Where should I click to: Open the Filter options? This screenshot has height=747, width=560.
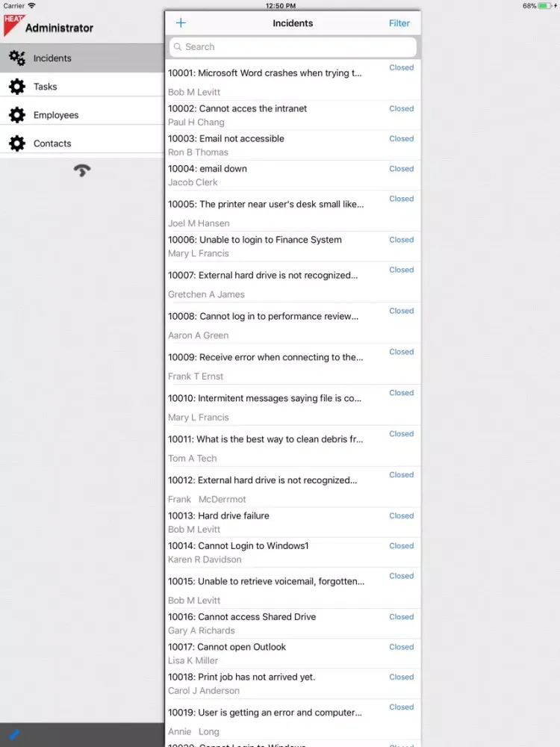tap(399, 23)
